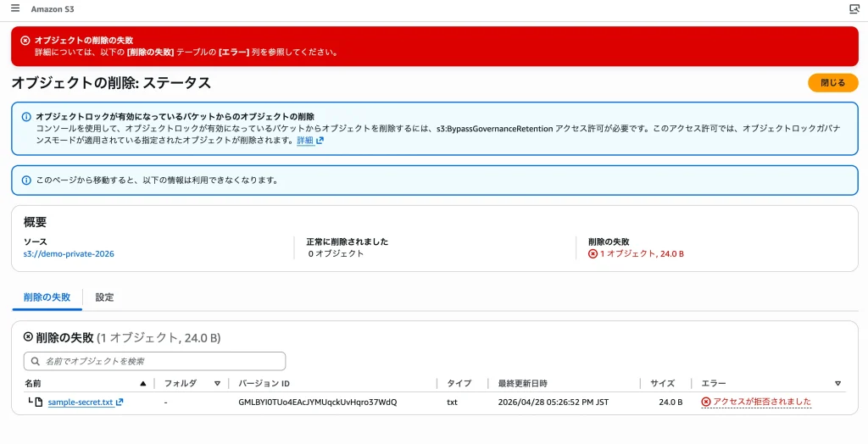The width and height of the screenshot is (868, 444).
Task: Sort table by フォルダ column arrow
Action: coord(217,383)
